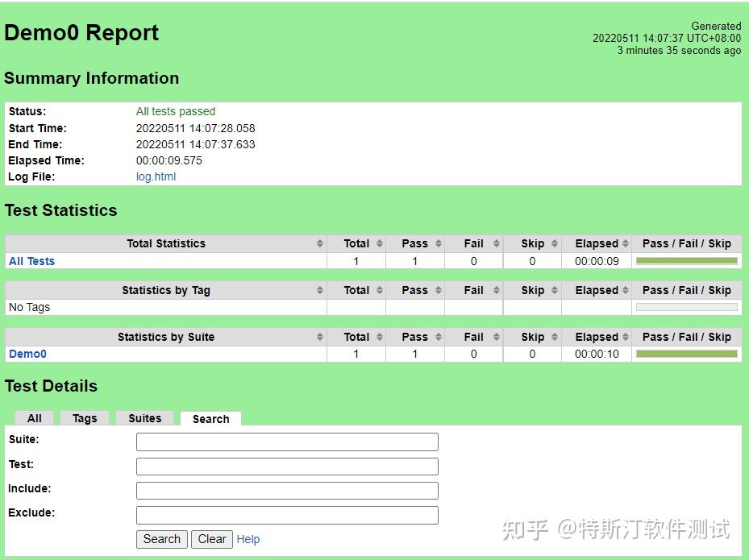Open the All Tests link
Screen dimensions: 749x560
click(31, 261)
